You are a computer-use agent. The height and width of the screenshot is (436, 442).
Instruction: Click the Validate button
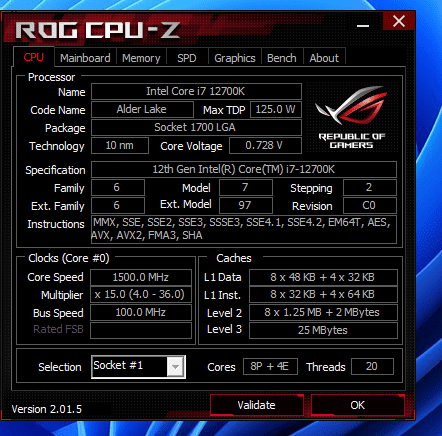coord(257,405)
